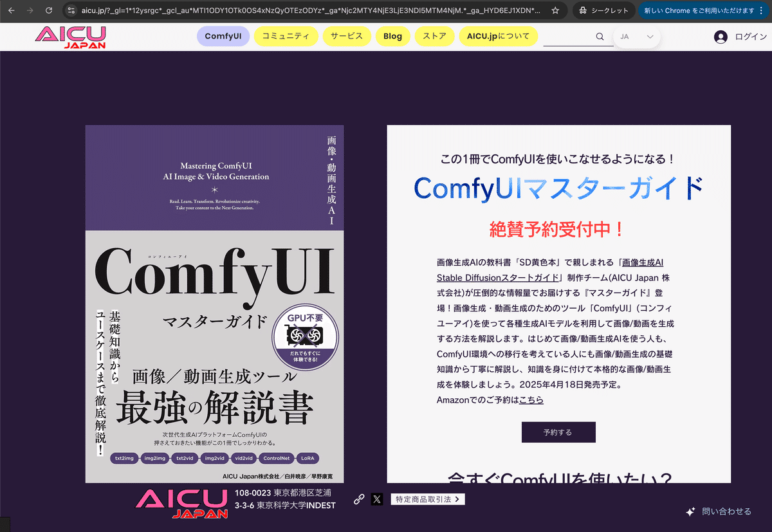Open the コミュニティ nav item
772x532 pixels.
(286, 36)
